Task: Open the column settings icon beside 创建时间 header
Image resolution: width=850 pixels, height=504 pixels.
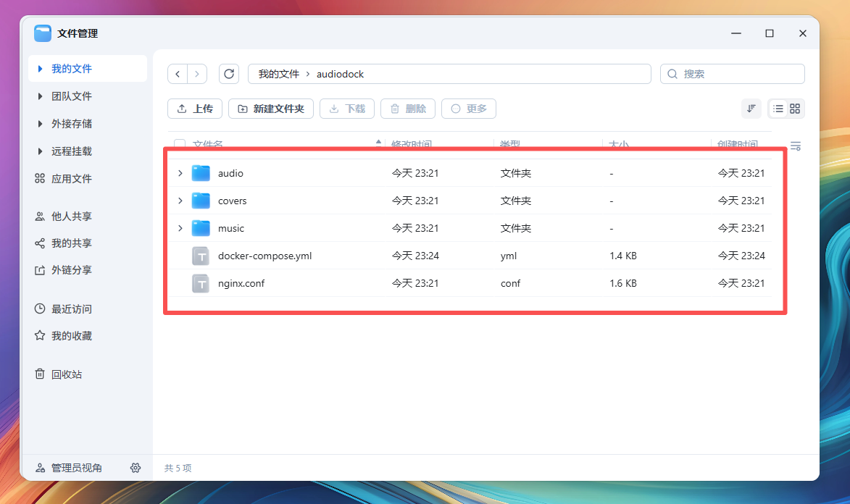Action: click(x=795, y=145)
